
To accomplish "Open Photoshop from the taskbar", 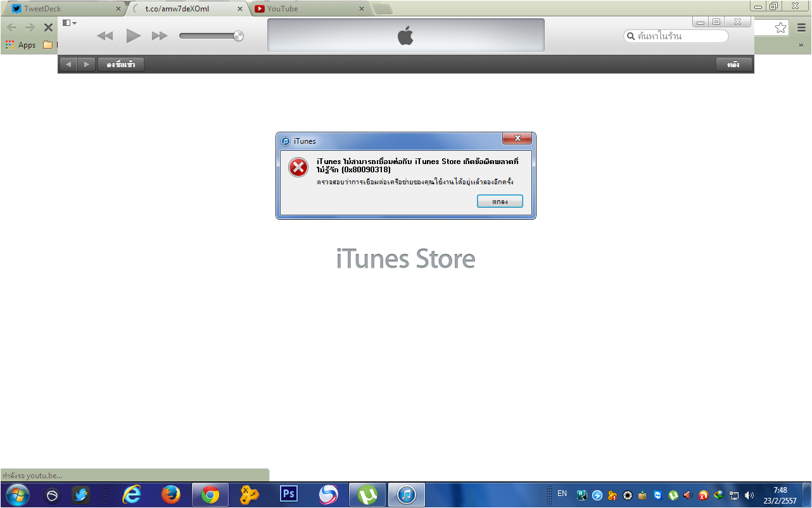I will [289, 495].
